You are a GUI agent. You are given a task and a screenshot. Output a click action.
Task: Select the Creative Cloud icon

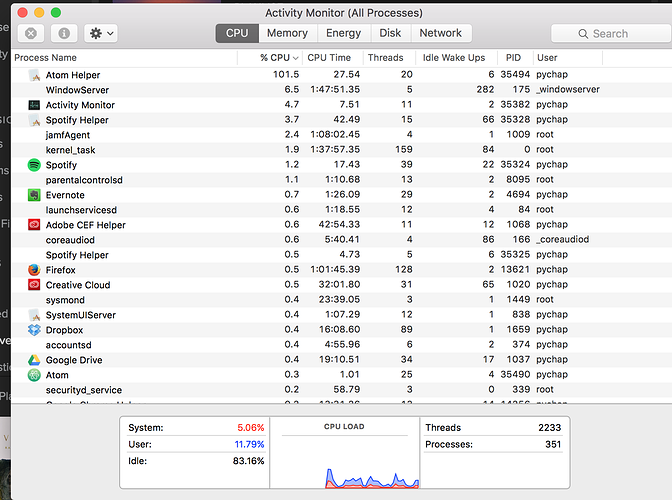pos(34,285)
